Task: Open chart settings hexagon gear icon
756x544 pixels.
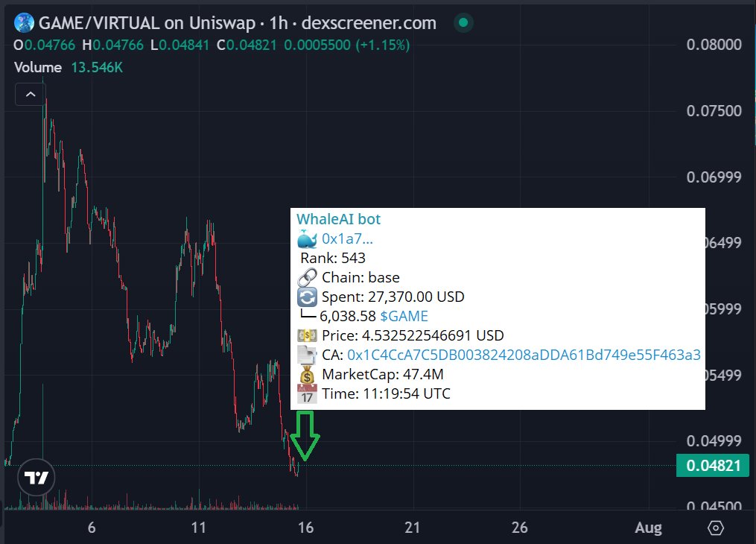Action: (716, 528)
